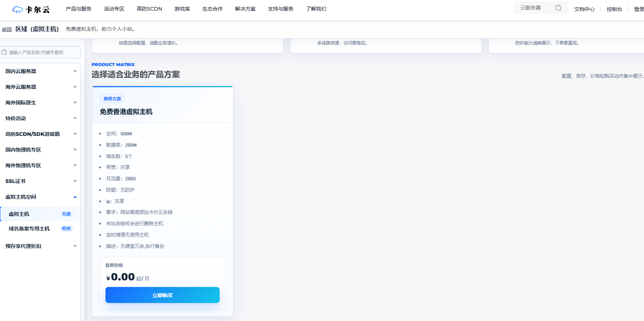
Task: Click the 空间: 500M spec line
Action: 119,134
